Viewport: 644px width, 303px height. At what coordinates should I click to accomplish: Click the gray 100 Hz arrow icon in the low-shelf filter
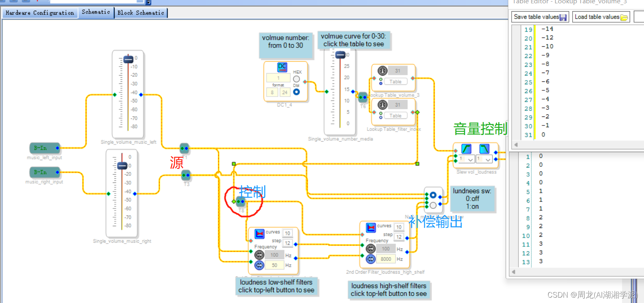(259, 255)
